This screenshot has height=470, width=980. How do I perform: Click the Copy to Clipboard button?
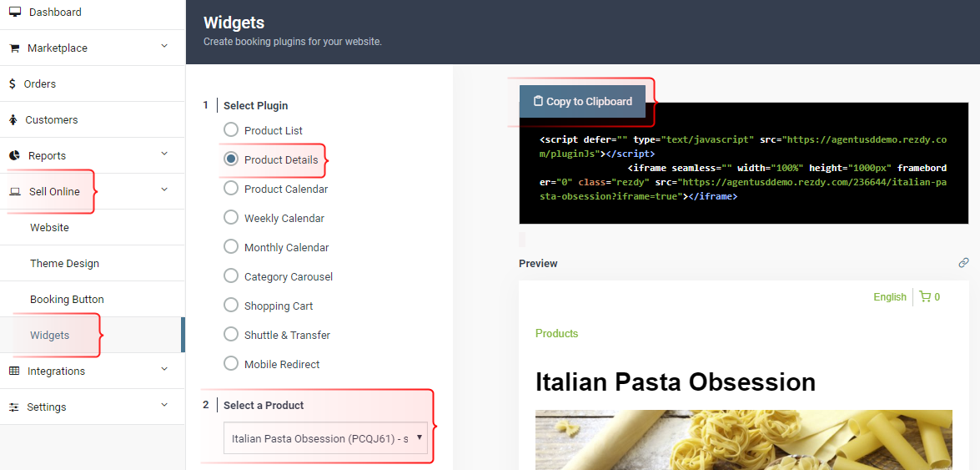click(582, 101)
